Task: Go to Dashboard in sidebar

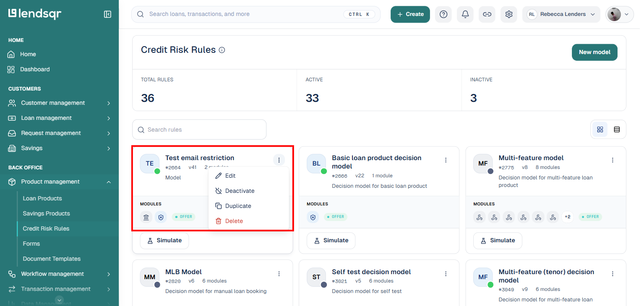Action: (x=35, y=70)
